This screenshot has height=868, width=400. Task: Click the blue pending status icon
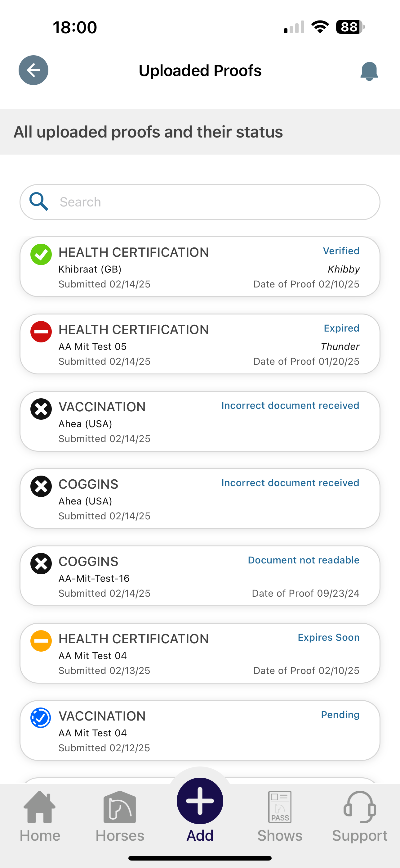(x=41, y=718)
